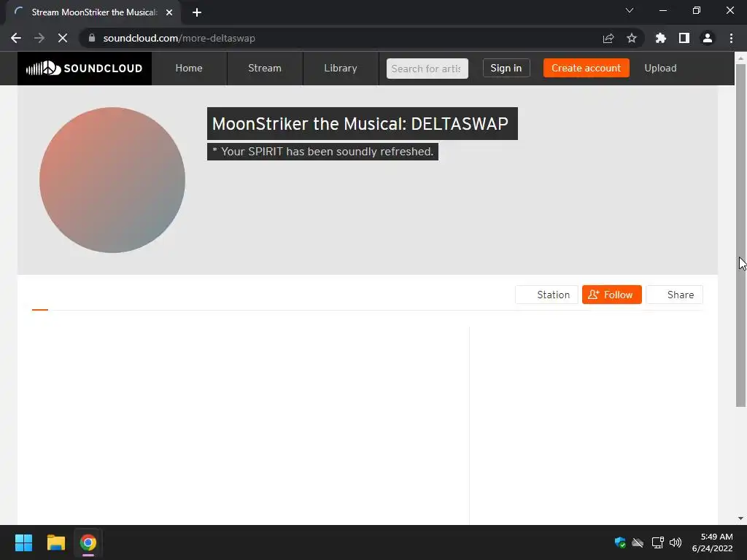Click the MoonStriker the Musical title
The image size is (747, 560).
[362, 124]
